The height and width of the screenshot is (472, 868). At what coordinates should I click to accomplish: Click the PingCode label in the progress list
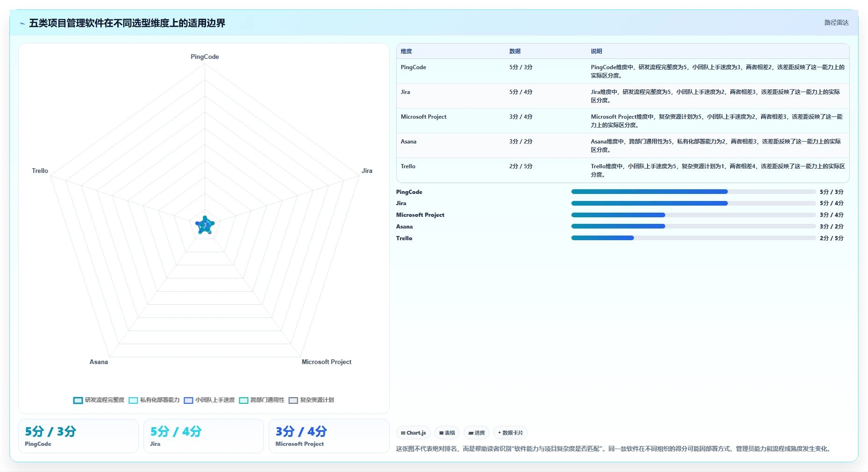point(409,192)
